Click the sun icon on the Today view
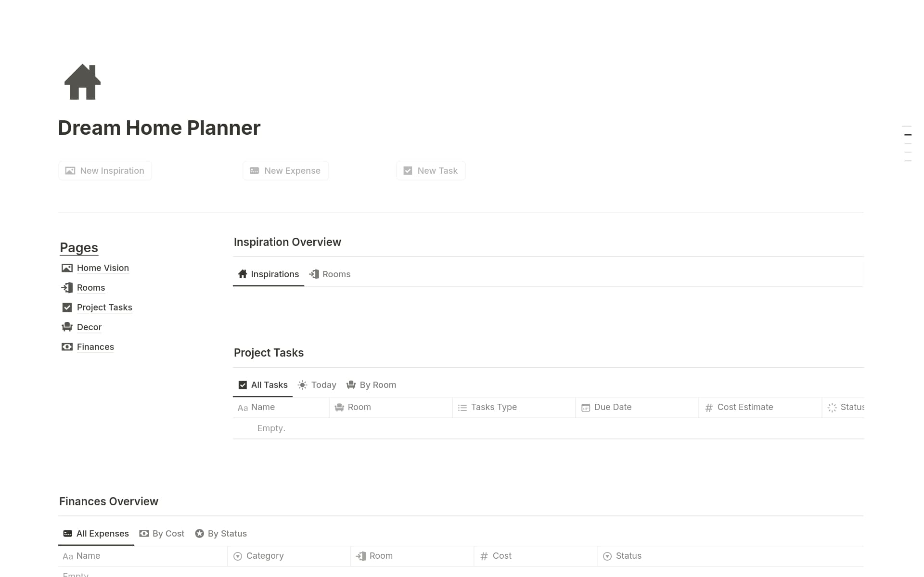924x577 pixels. 302,385
